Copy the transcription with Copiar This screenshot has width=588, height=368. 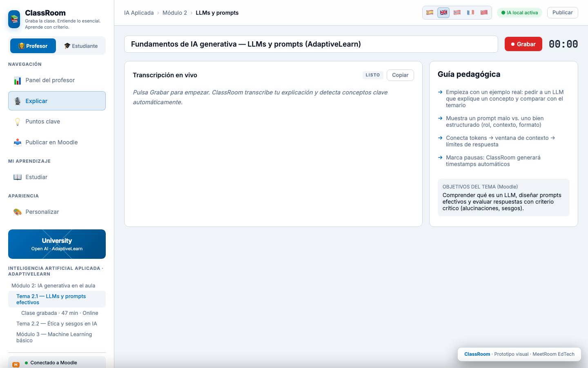pos(400,75)
